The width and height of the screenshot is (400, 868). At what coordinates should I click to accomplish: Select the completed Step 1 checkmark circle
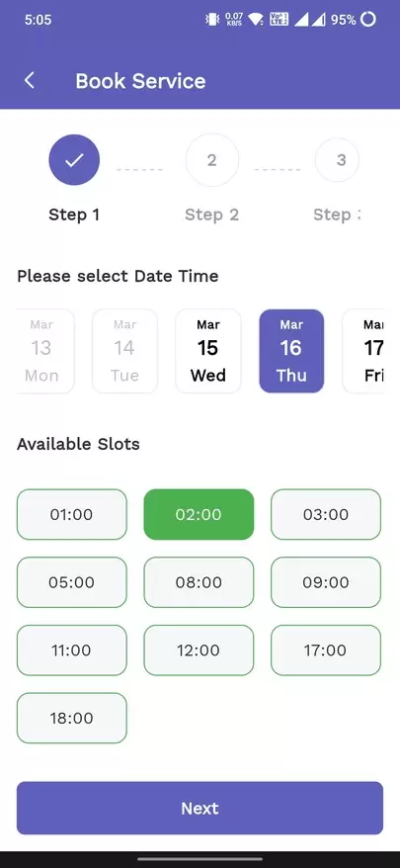pyautogui.click(x=74, y=160)
